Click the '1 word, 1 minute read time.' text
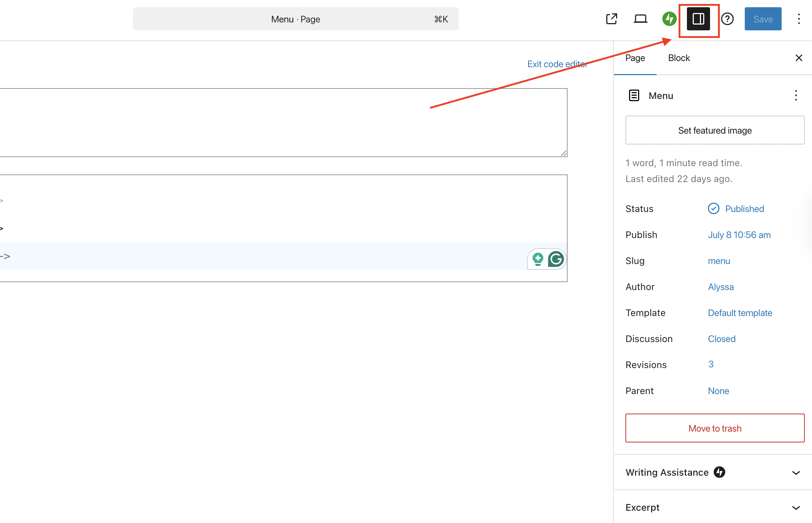Image resolution: width=812 pixels, height=523 pixels. (x=684, y=163)
